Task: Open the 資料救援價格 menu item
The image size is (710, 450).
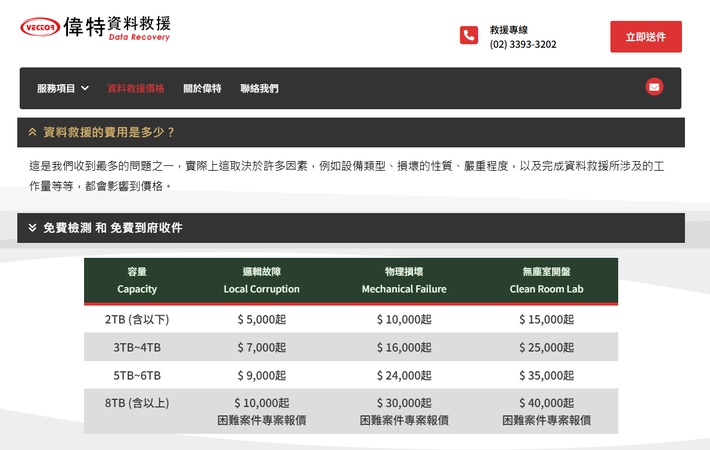Action: coord(136,88)
